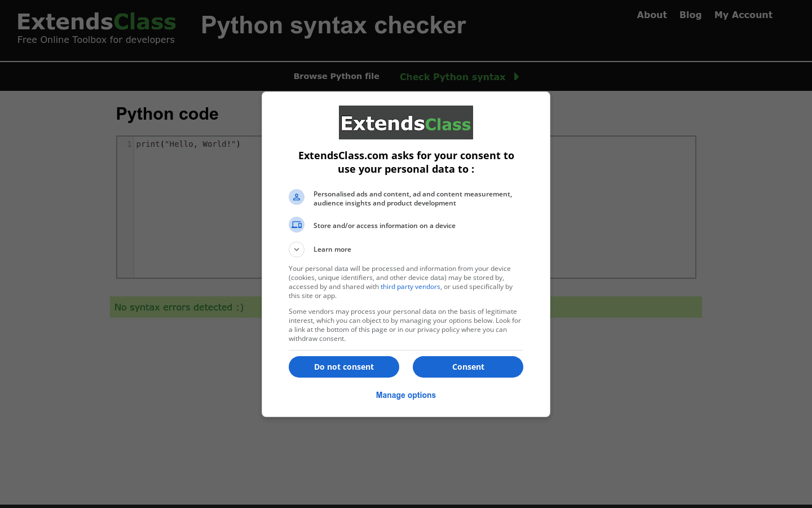This screenshot has height=508, width=812.
Task: Click the person icon beside Personalised ads
Action: (297, 197)
